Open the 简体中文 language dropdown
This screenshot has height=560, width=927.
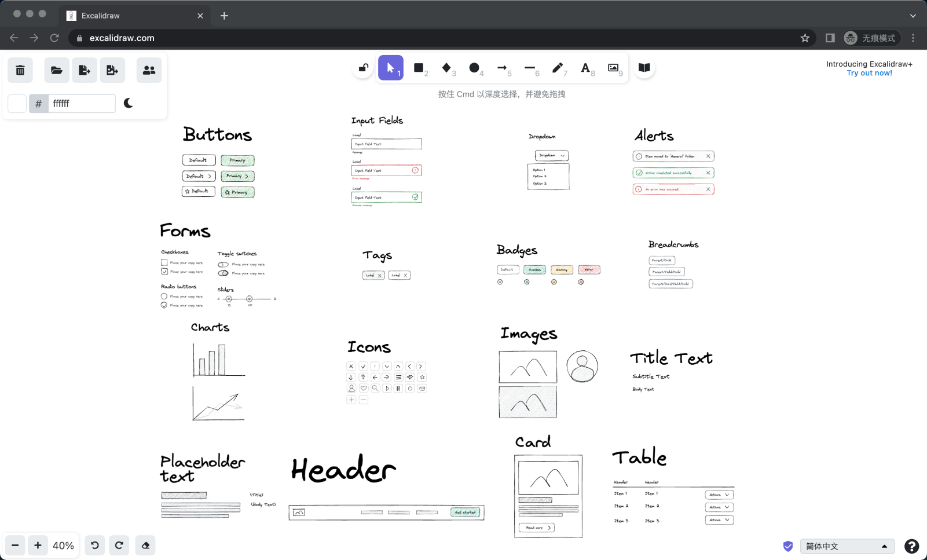pyautogui.click(x=847, y=546)
